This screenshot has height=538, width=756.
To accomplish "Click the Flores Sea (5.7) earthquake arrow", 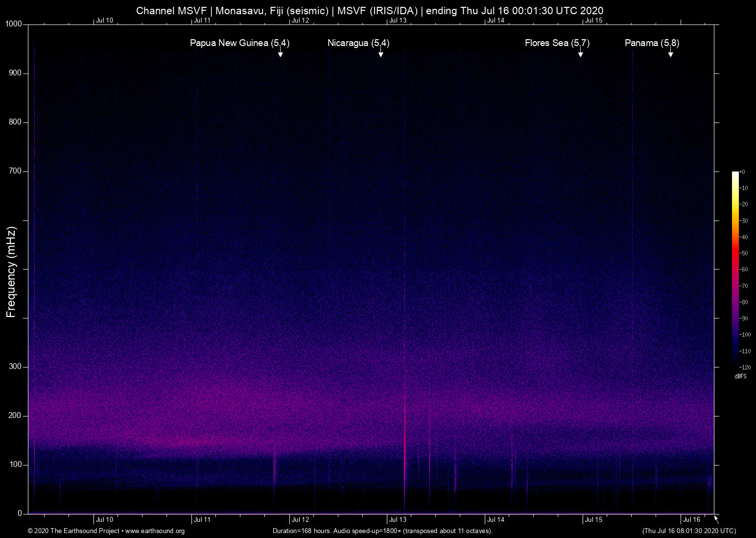I will point(581,54).
